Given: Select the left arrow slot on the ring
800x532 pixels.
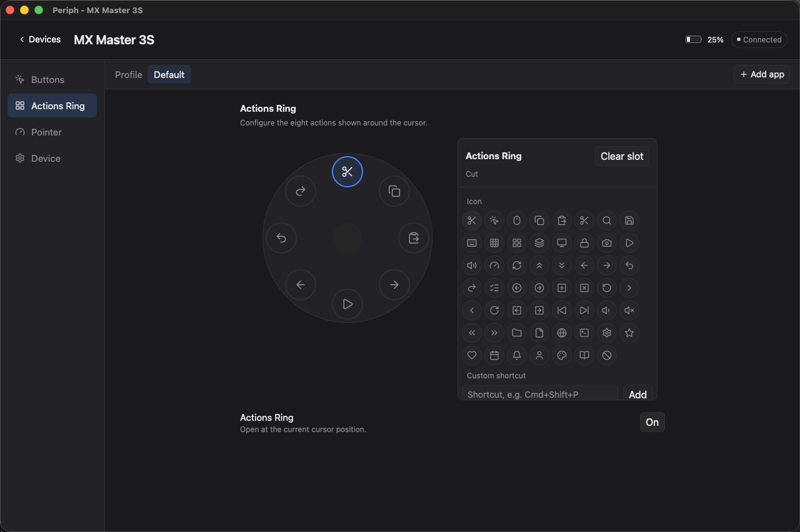Looking at the screenshot, I should point(301,285).
